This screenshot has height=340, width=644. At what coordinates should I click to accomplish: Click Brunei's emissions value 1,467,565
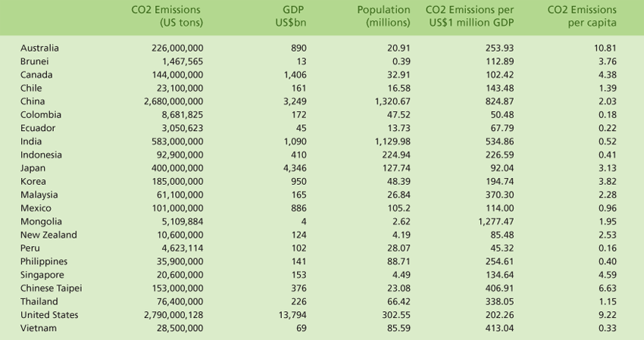(183, 61)
